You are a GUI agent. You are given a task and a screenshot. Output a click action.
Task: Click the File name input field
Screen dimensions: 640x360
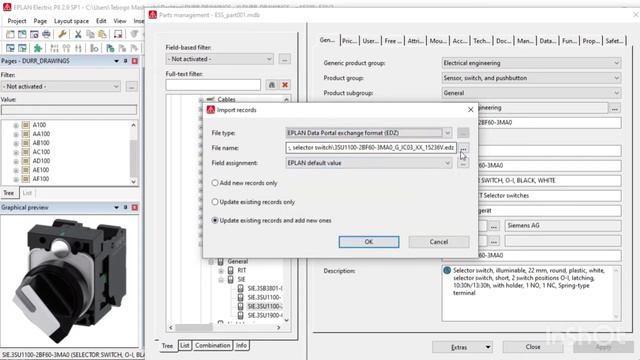(371, 148)
